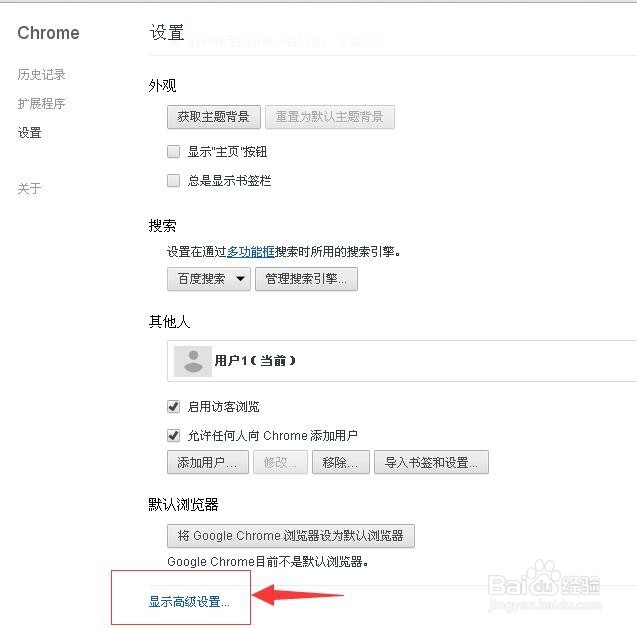
Task: Click the 导入书签和设置... button
Action: 431,462
